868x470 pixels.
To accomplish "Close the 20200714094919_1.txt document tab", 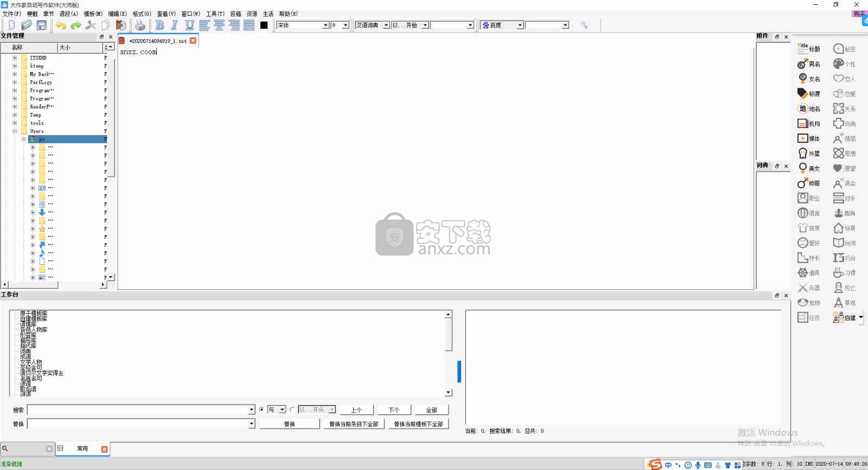I will 193,41.
